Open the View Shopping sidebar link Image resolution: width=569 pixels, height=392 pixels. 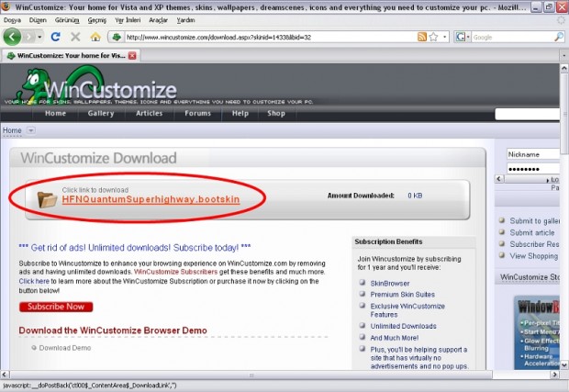point(534,256)
